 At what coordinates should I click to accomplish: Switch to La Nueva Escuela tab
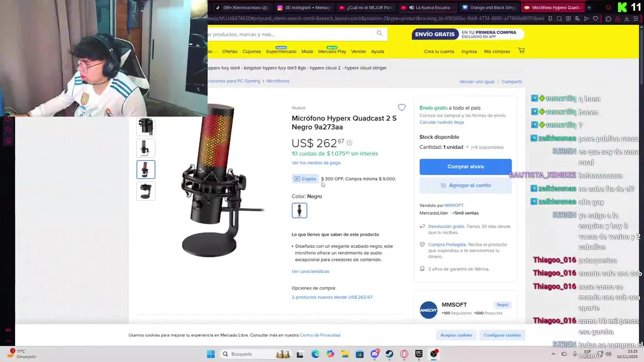point(427,8)
